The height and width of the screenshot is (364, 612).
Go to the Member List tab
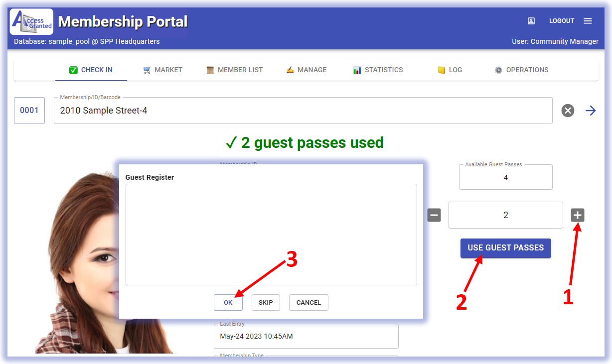[x=234, y=70]
